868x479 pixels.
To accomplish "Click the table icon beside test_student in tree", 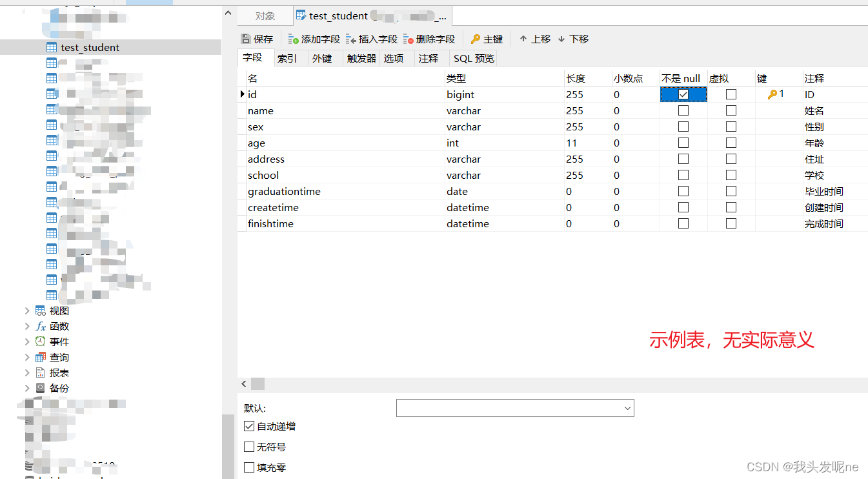I will click(x=52, y=47).
